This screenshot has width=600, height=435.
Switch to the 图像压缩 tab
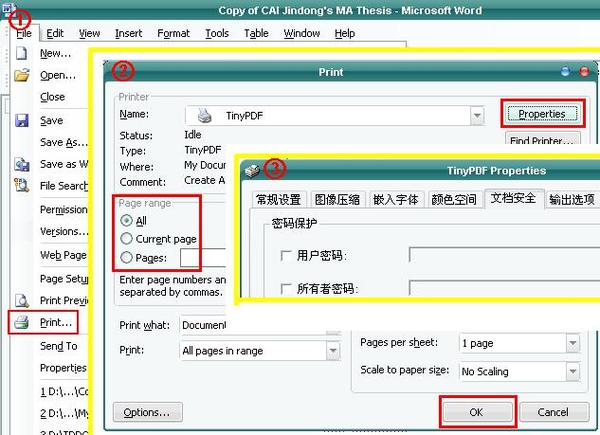(x=337, y=199)
